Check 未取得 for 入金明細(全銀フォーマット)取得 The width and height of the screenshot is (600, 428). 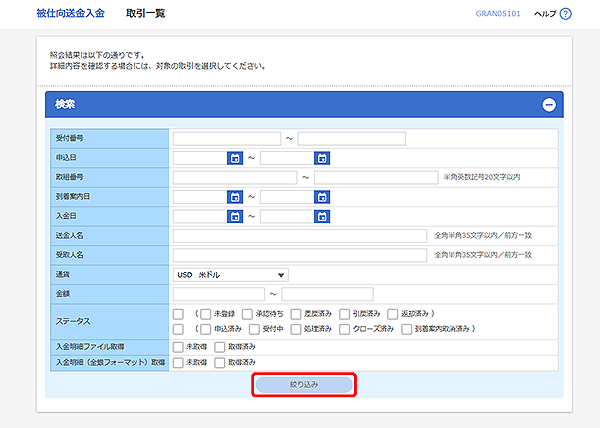178,363
